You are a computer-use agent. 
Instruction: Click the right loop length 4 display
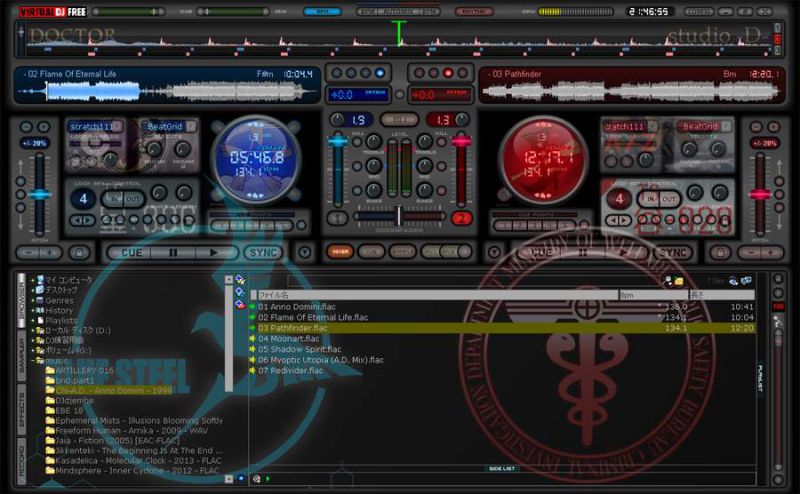619,199
